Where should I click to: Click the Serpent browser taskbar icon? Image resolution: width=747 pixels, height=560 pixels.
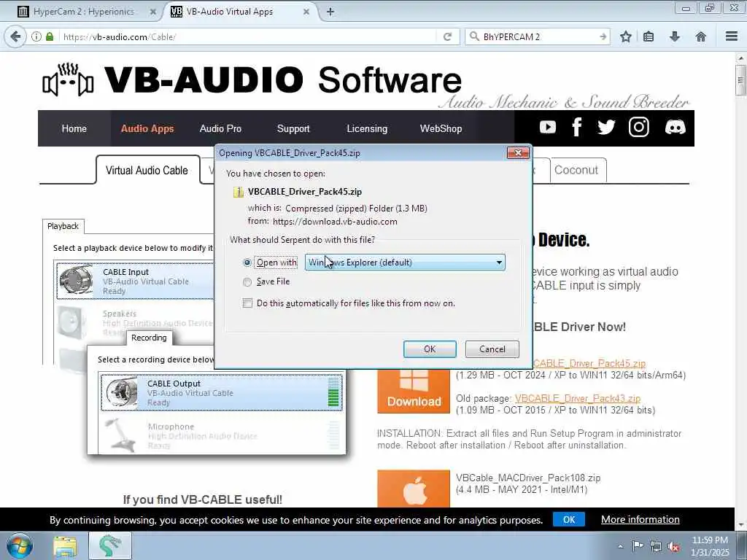coord(110,545)
